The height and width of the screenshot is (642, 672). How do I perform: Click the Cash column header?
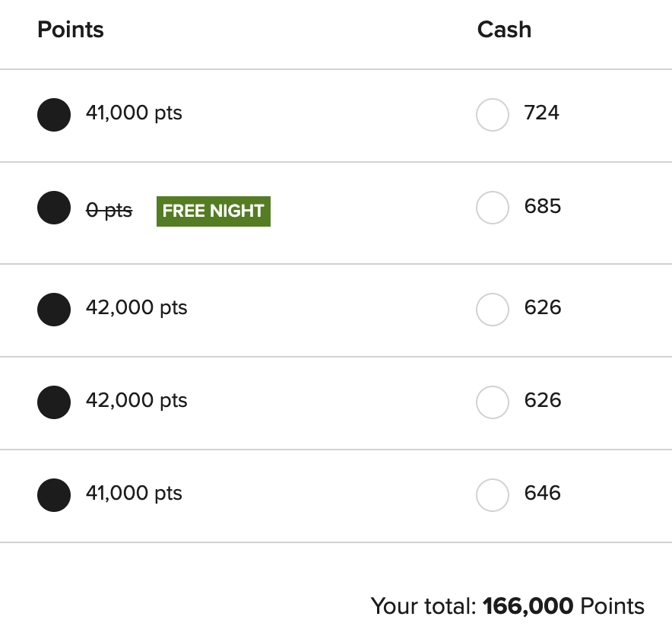[x=504, y=30]
